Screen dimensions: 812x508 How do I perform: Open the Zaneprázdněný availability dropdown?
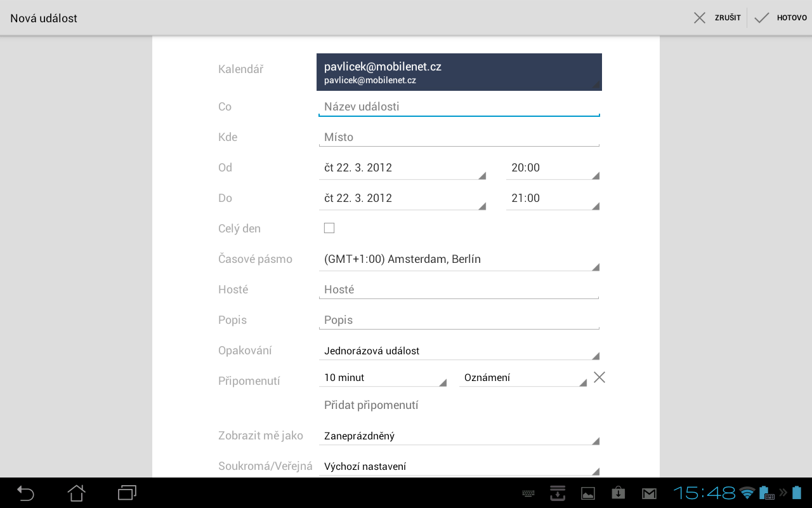point(459,436)
